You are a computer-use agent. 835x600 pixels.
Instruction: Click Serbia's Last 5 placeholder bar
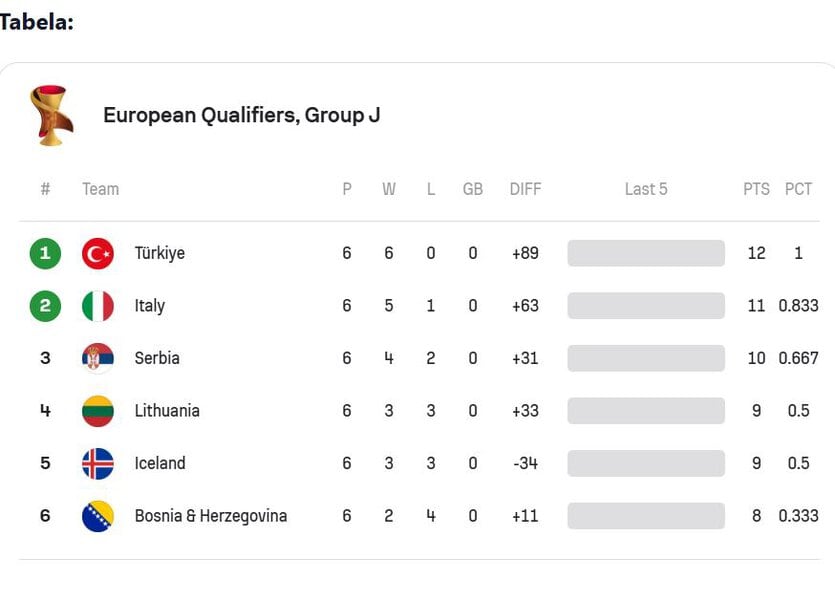(646, 358)
